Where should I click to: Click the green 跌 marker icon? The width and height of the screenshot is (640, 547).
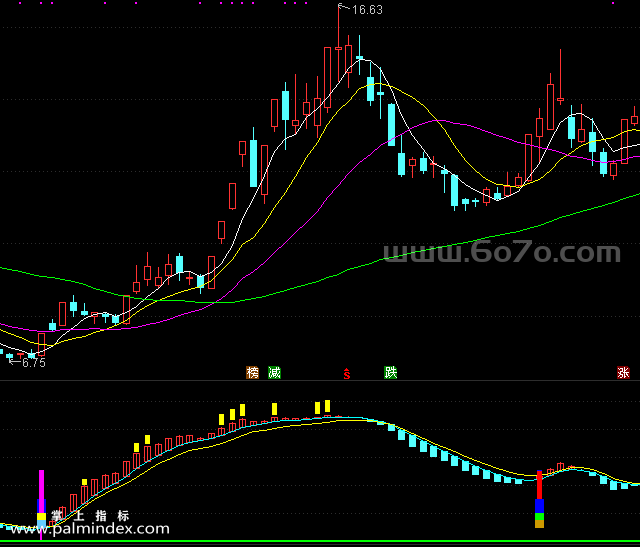coord(391,372)
